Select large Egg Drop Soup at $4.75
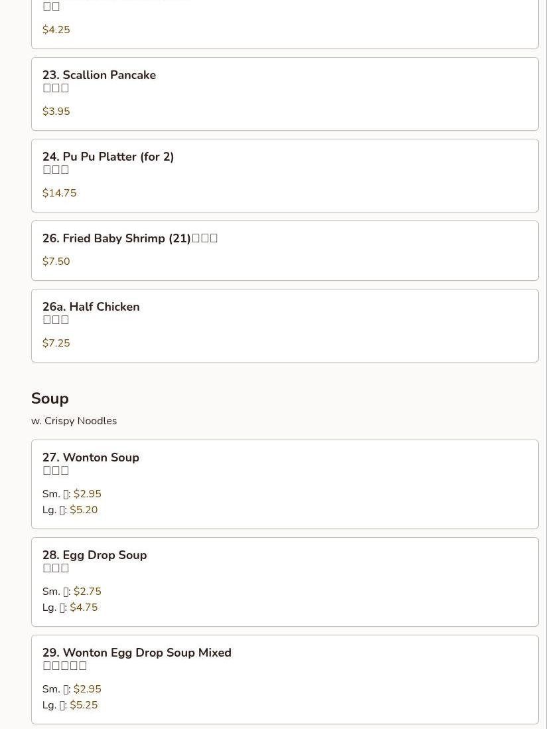The width and height of the screenshot is (560, 729). [84, 607]
